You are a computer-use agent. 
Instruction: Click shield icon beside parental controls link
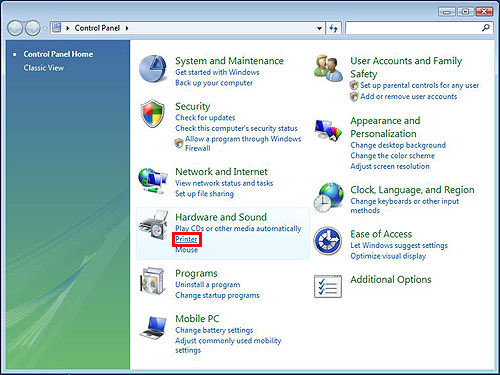click(x=354, y=85)
